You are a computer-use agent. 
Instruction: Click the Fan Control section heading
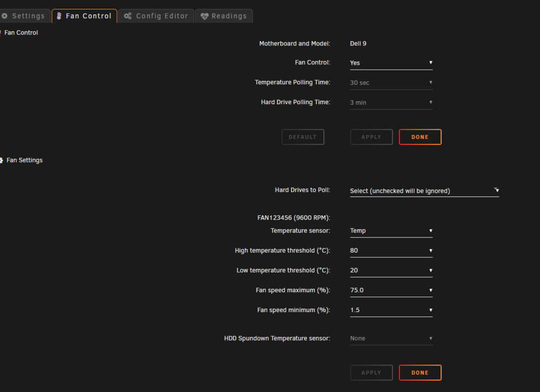pyautogui.click(x=21, y=33)
